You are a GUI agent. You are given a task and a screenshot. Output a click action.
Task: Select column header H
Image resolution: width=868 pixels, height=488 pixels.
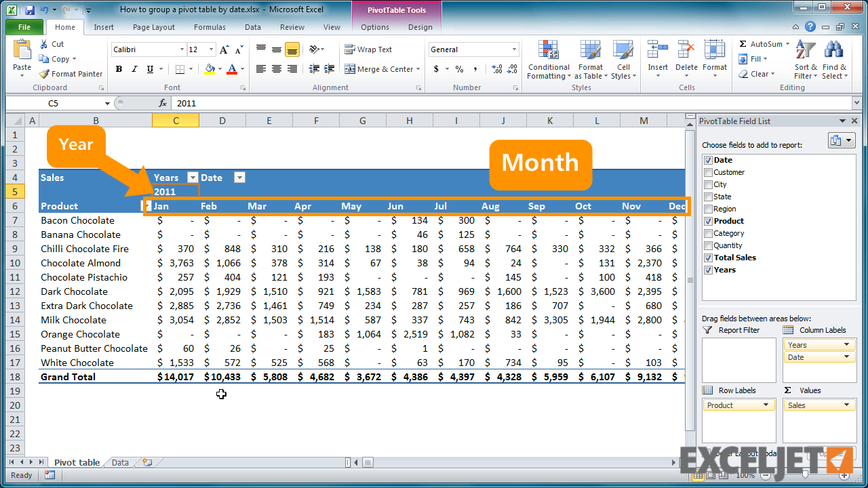pos(410,121)
